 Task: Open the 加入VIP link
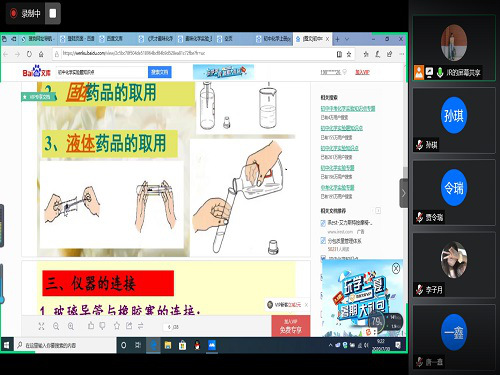coord(362,72)
